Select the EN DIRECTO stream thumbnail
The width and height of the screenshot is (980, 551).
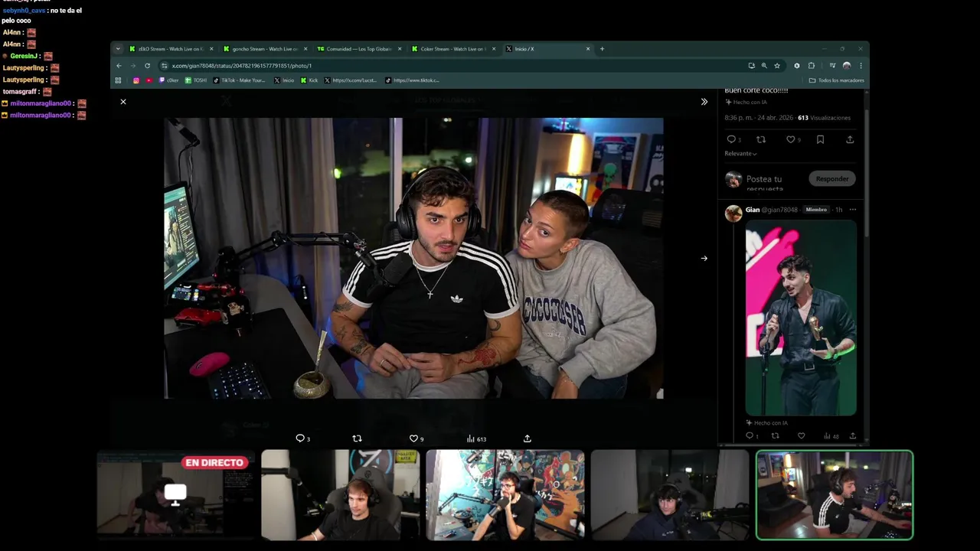click(x=175, y=495)
